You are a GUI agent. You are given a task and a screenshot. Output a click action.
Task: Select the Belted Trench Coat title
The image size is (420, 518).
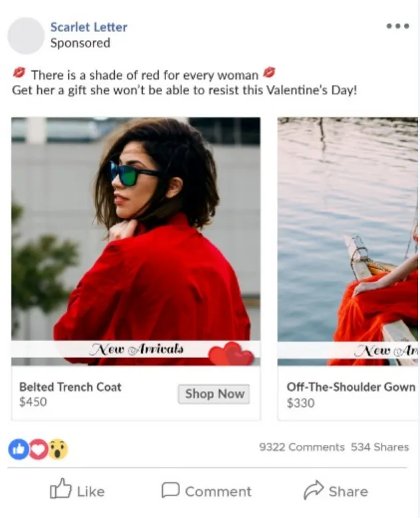click(x=70, y=387)
